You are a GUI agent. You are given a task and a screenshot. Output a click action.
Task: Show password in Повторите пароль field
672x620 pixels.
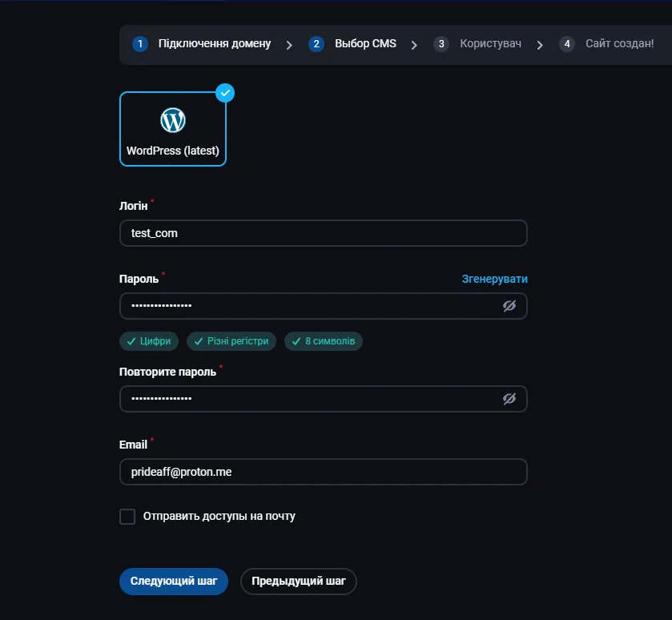[x=509, y=399]
